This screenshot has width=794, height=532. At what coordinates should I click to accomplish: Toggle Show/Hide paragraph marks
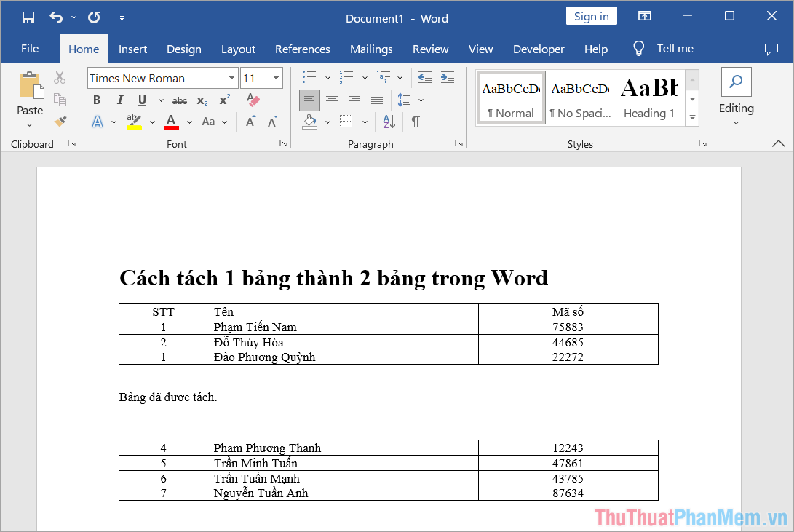click(415, 122)
